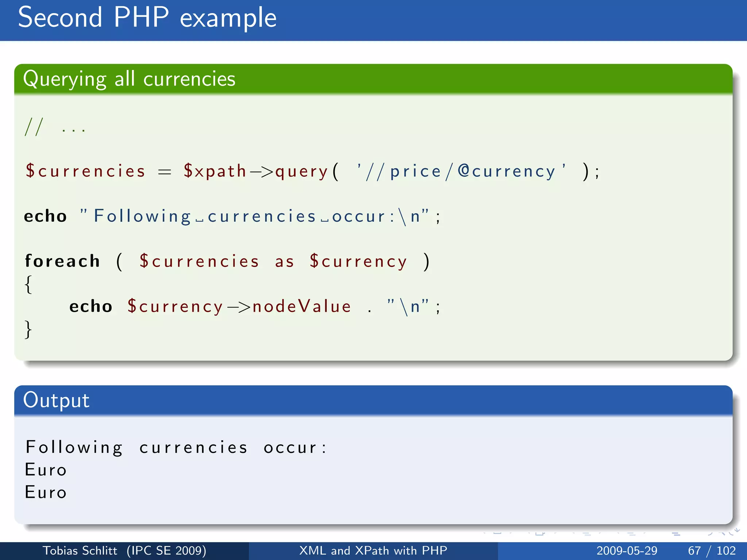The width and height of the screenshot is (747, 560).
Task: Click the Beamer slide navigation symbol
Action: pyautogui.click(x=498, y=533)
